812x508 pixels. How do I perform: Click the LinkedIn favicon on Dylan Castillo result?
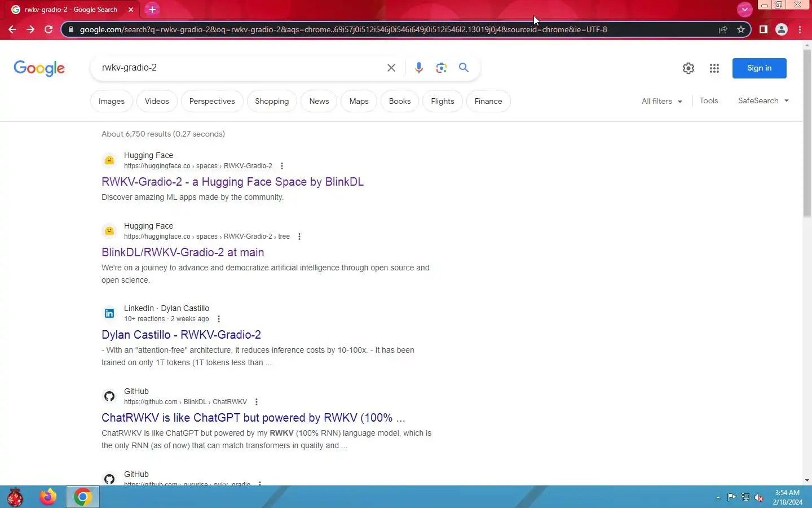pyautogui.click(x=109, y=313)
